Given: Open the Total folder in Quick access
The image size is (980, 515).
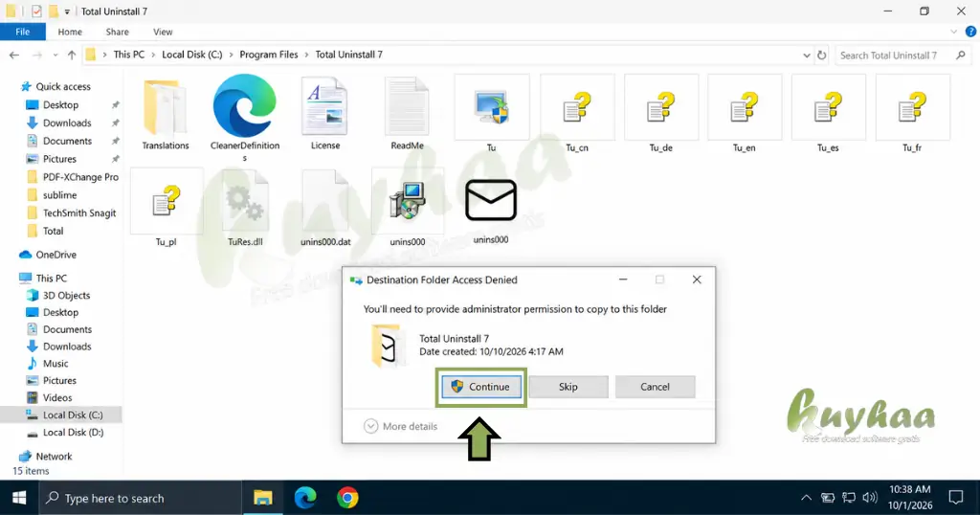Looking at the screenshot, I should 53,231.
